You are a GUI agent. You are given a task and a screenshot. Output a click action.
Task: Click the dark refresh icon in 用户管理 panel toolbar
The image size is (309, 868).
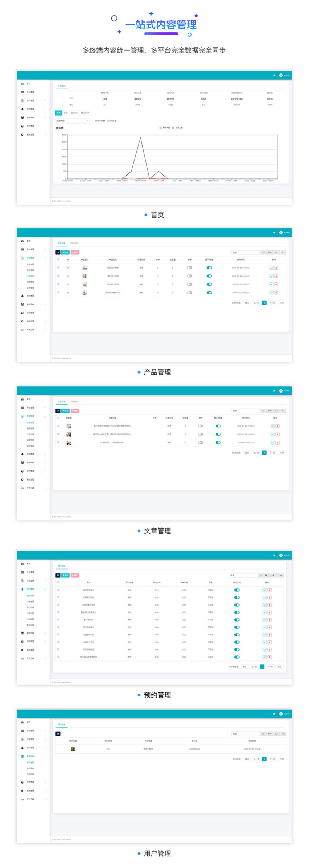pyautogui.click(x=58, y=734)
